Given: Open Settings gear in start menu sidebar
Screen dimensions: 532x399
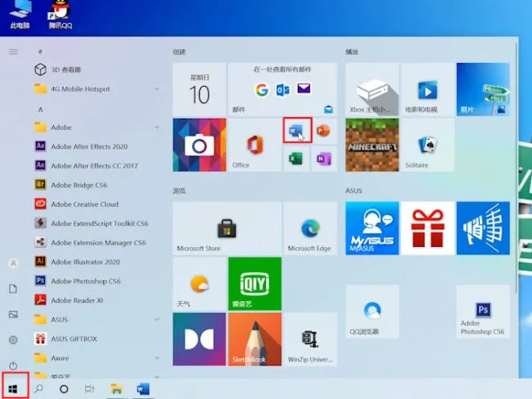Looking at the screenshot, I should click(13, 340).
